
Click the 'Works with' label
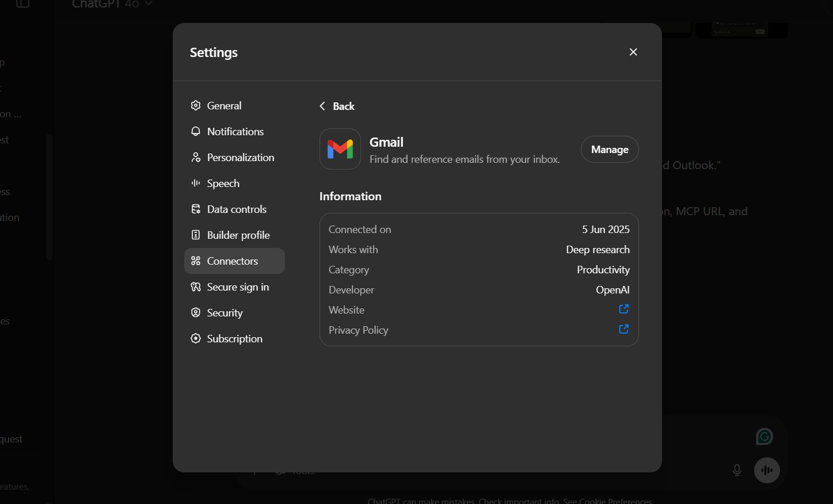[353, 250]
